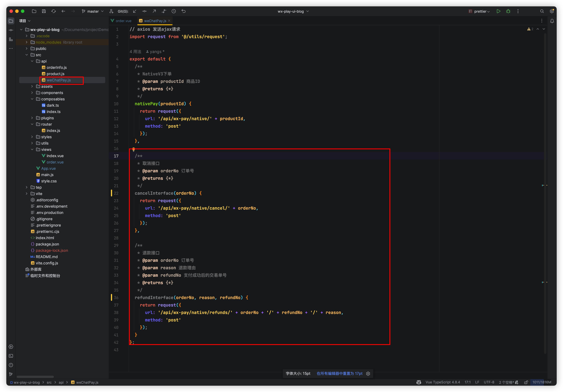The width and height of the screenshot is (563, 392).
Task: Collapse the views folder
Action: click(x=32, y=149)
